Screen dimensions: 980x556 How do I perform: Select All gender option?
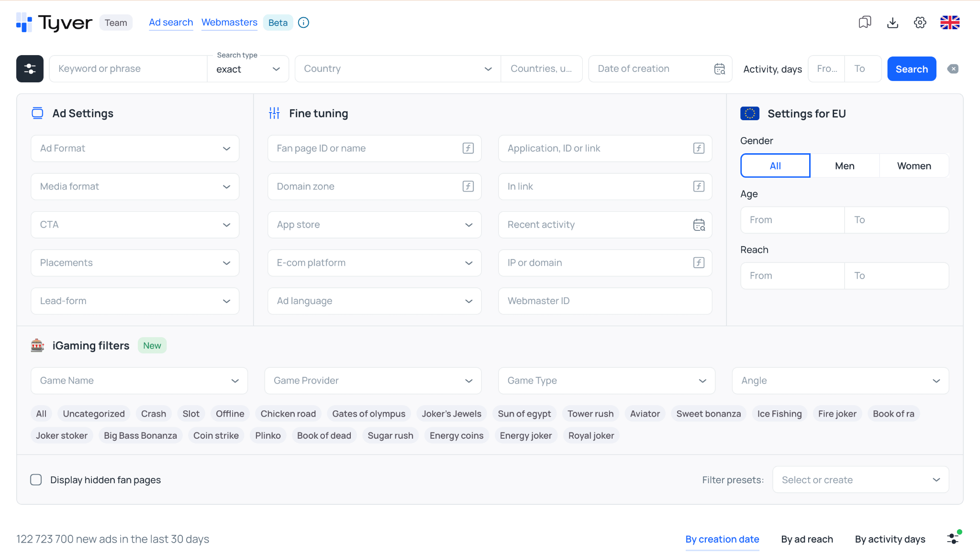[x=775, y=166]
